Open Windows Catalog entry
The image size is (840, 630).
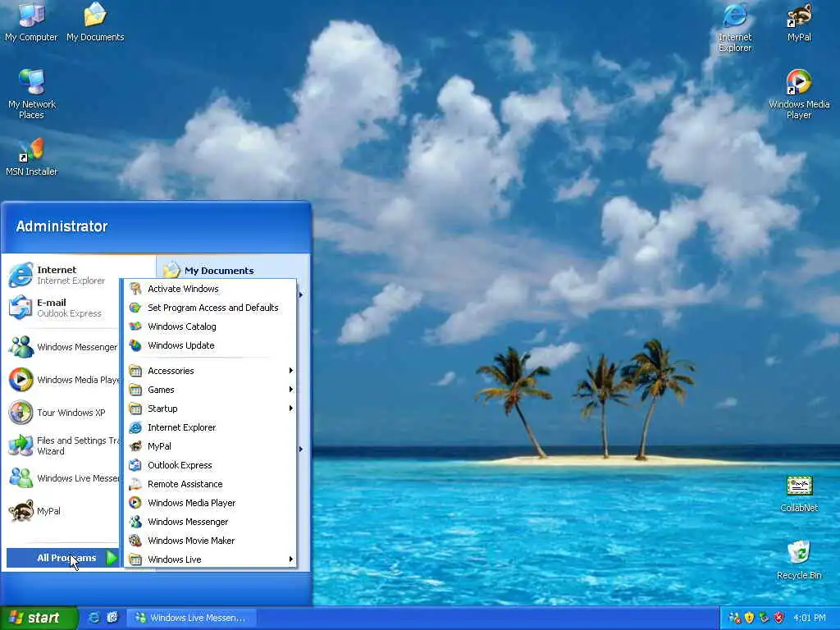[210, 326]
